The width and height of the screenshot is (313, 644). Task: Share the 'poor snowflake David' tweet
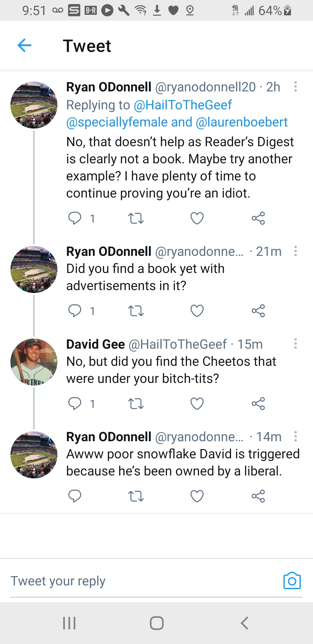pos(258,496)
